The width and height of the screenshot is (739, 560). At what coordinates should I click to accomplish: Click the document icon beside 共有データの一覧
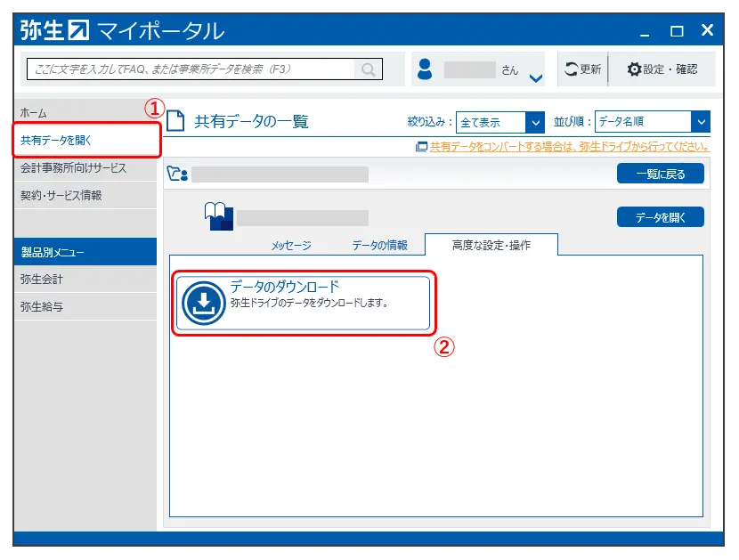[x=177, y=122]
